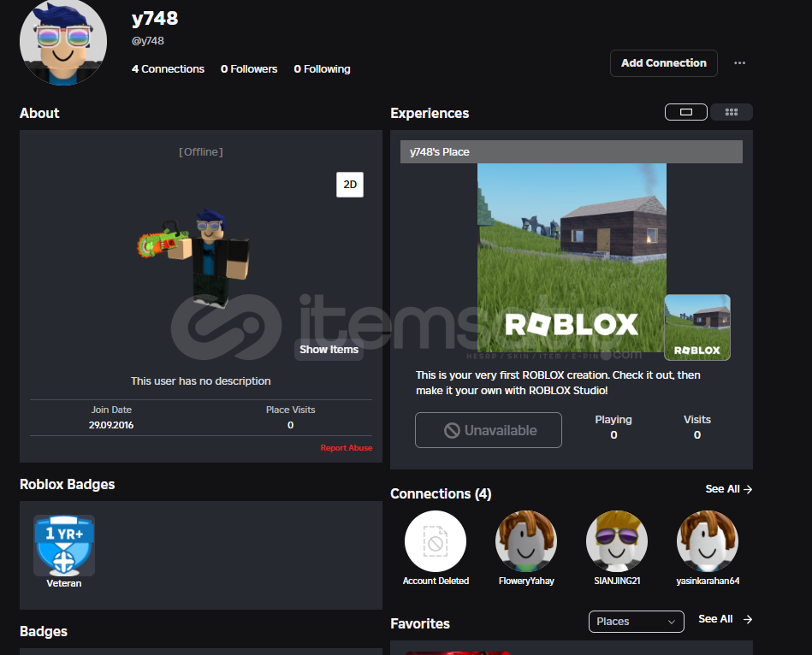
Task: Select the small Roblox place thumbnail
Action: pyautogui.click(x=697, y=327)
